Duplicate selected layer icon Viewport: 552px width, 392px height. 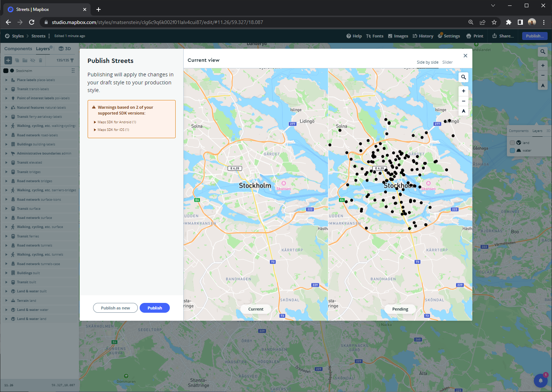click(x=17, y=60)
